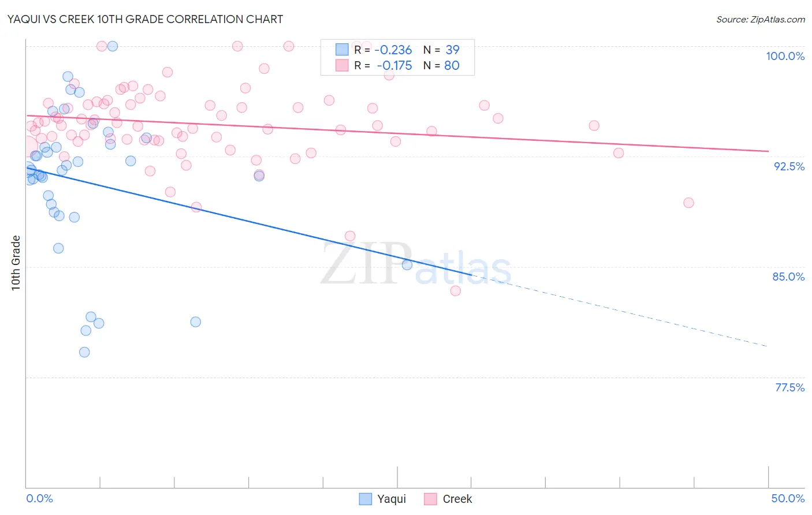Click the ZIPatlas watermark logo

tap(416, 264)
